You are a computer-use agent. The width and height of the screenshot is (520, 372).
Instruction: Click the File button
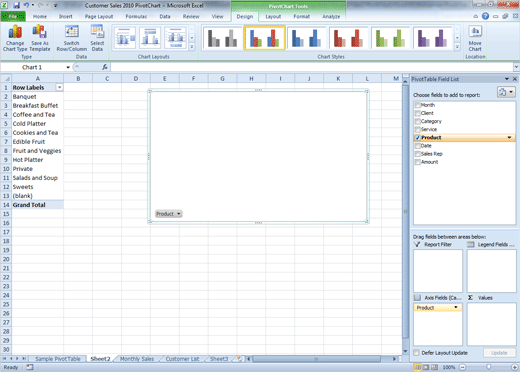click(x=13, y=16)
